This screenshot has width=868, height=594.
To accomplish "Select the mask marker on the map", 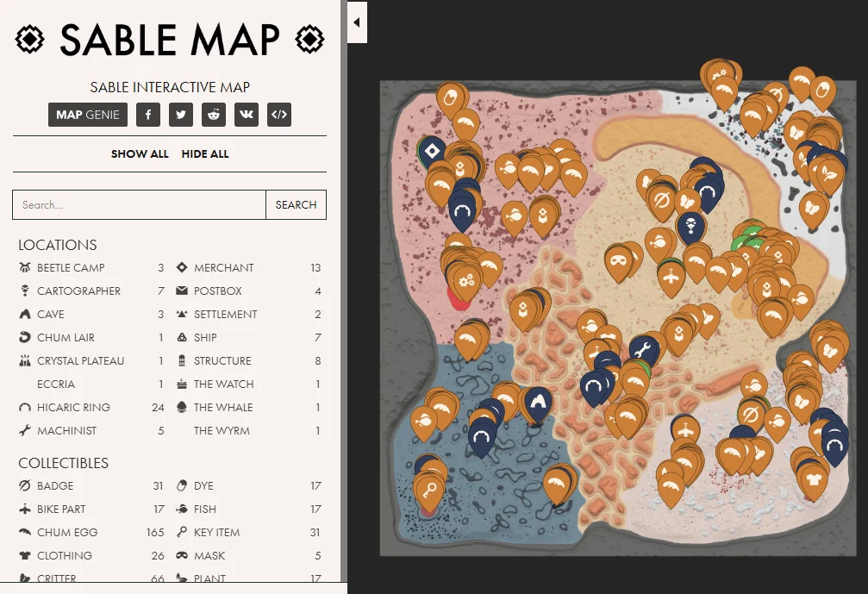I will coord(617,258).
